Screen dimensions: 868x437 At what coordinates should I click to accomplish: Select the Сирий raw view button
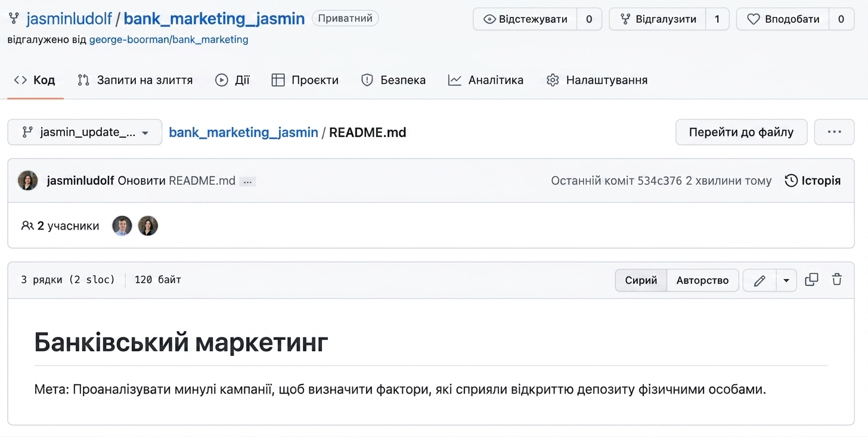641,280
